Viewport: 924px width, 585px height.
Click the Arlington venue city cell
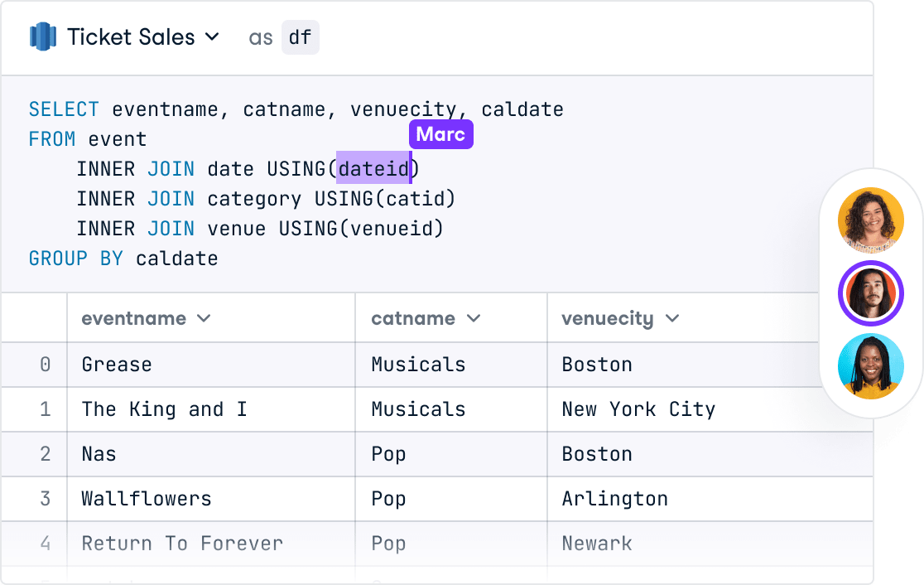pos(614,499)
